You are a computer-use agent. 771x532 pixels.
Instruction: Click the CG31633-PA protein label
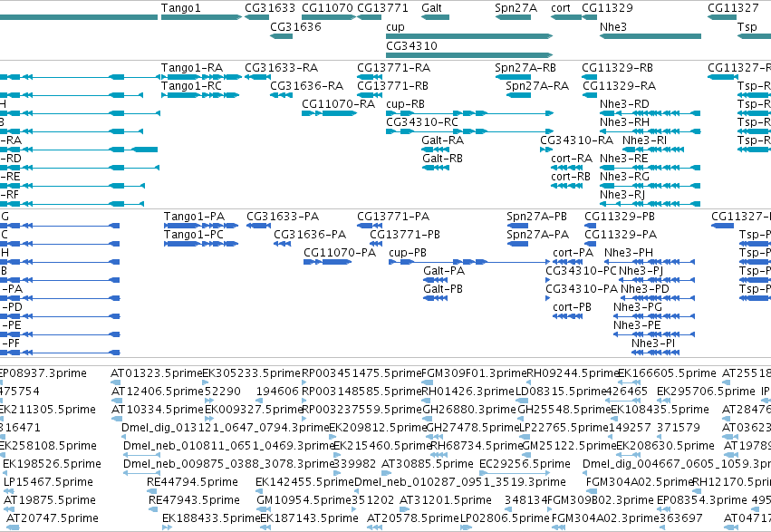click(x=283, y=217)
